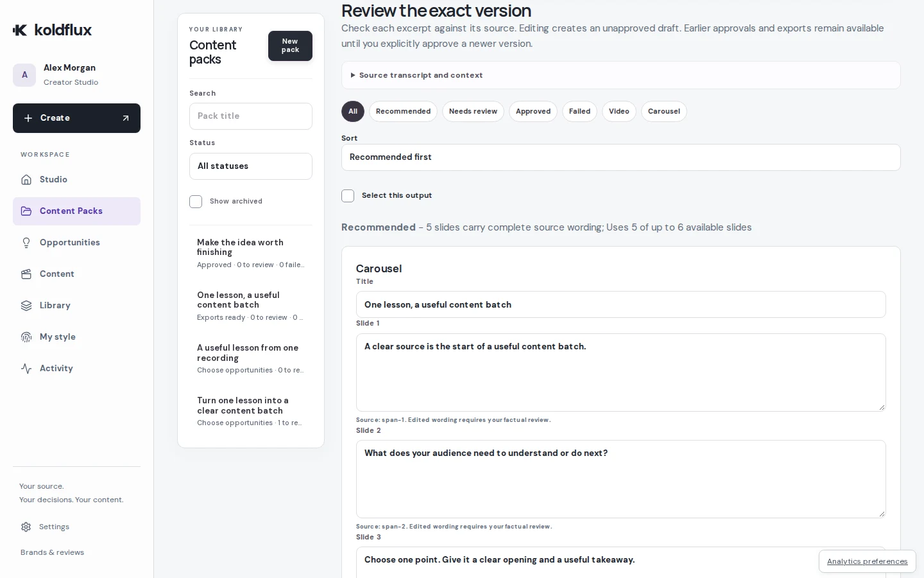
Task: Click the Activity pulse icon
Action: click(26, 369)
